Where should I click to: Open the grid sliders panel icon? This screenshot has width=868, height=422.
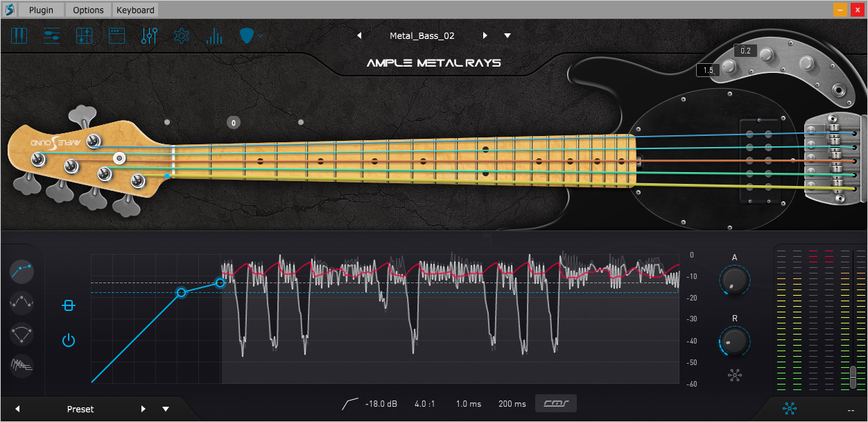tap(84, 35)
